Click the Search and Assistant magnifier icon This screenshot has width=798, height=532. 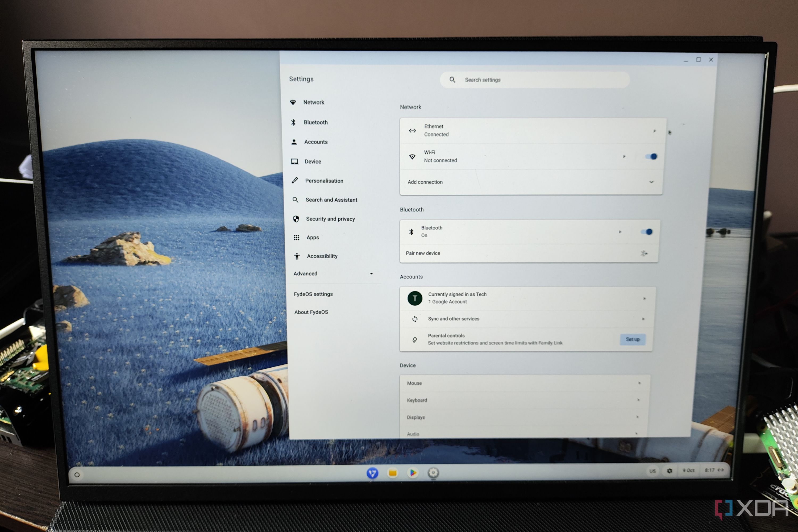(296, 200)
